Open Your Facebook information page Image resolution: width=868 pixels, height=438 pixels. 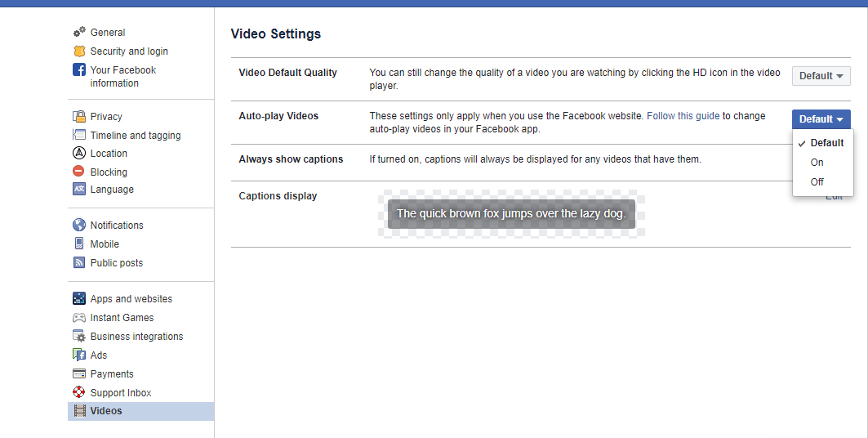click(x=123, y=77)
